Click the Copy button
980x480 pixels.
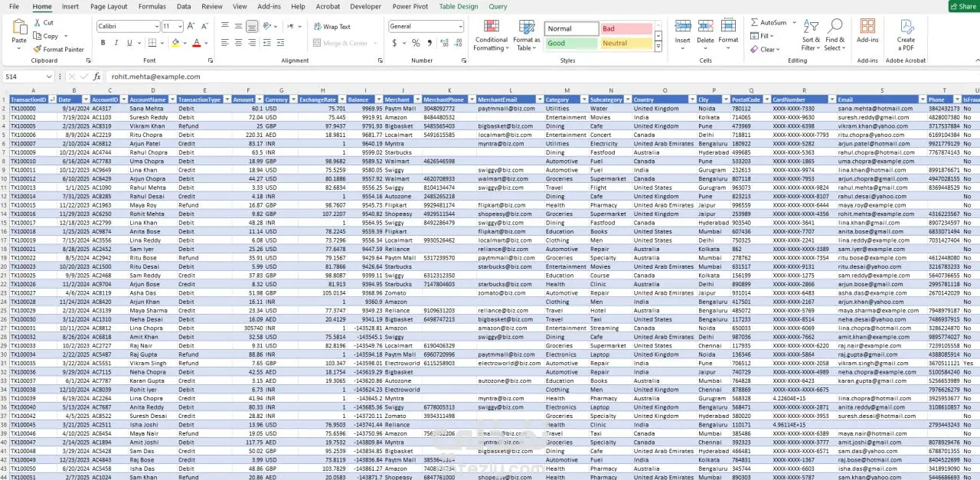45,36
